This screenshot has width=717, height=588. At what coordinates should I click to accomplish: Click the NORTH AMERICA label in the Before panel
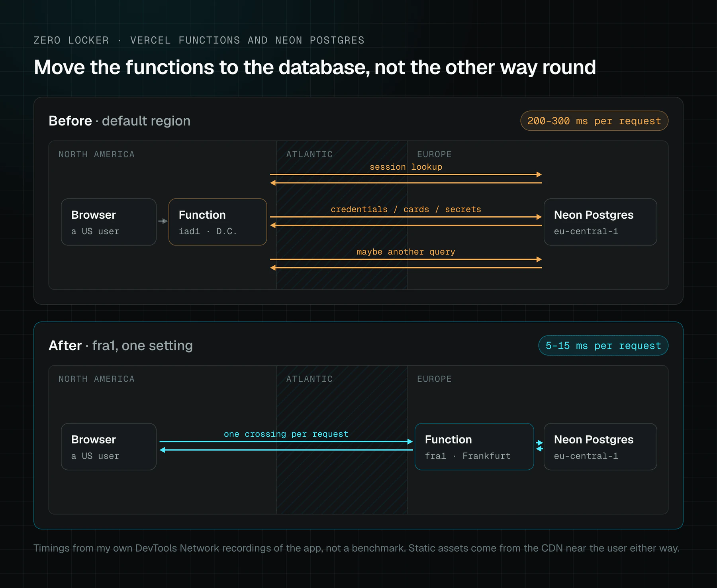[x=96, y=154]
